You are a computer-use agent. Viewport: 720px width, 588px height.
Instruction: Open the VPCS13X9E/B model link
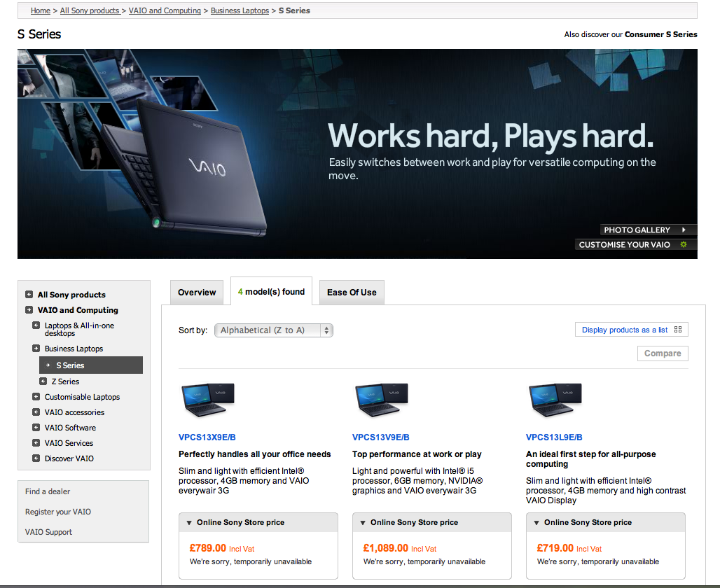pyautogui.click(x=207, y=437)
